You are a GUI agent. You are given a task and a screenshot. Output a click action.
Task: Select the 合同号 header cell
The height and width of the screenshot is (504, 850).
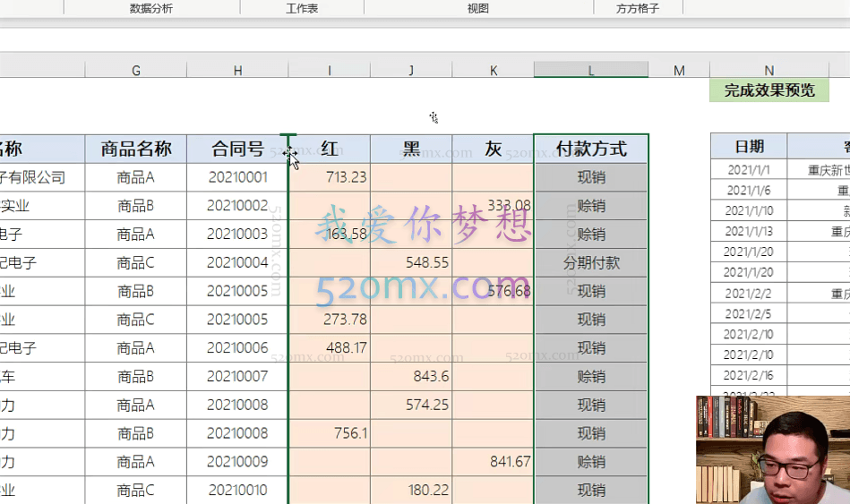coord(237,149)
